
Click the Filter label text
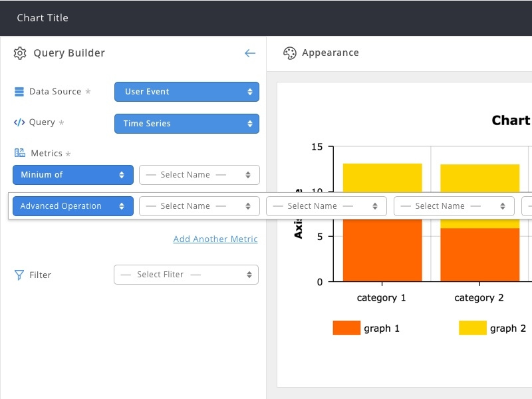tap(41, 275)
